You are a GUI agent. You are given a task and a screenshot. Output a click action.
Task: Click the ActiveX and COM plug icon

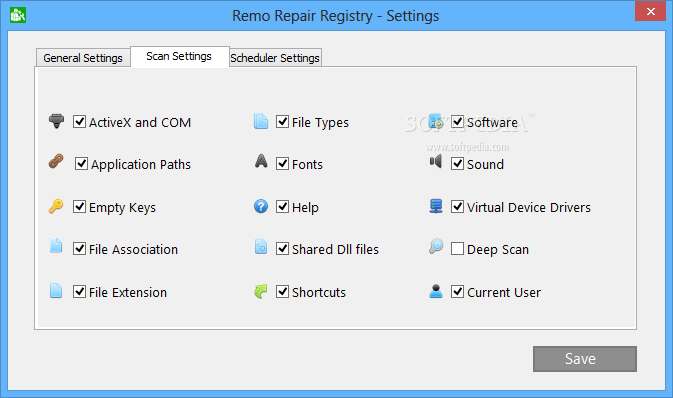coord(56,121)
